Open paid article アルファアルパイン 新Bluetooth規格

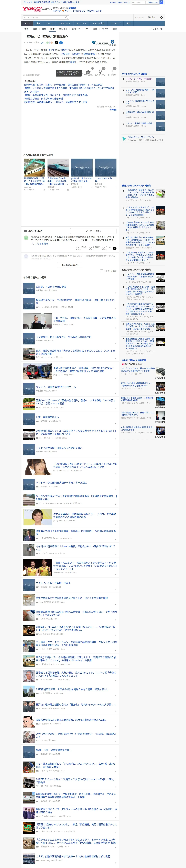click(138, 369)
